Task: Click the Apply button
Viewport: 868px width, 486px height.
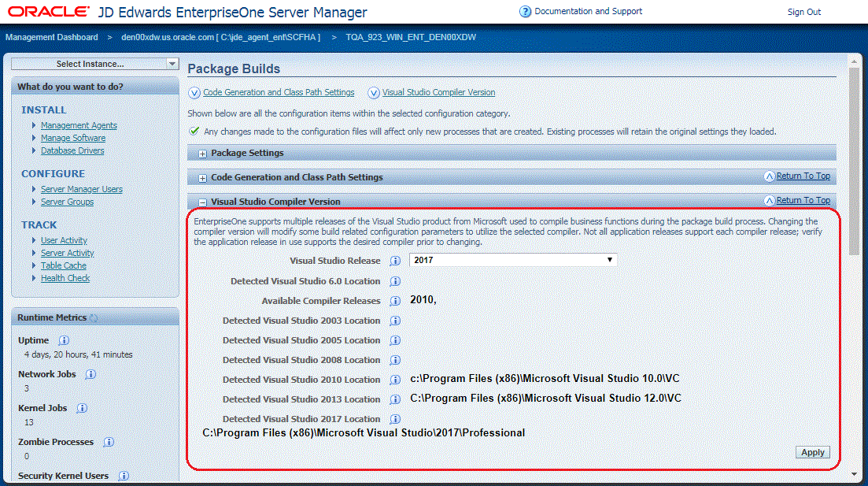Action: click(x=813, y=452)
